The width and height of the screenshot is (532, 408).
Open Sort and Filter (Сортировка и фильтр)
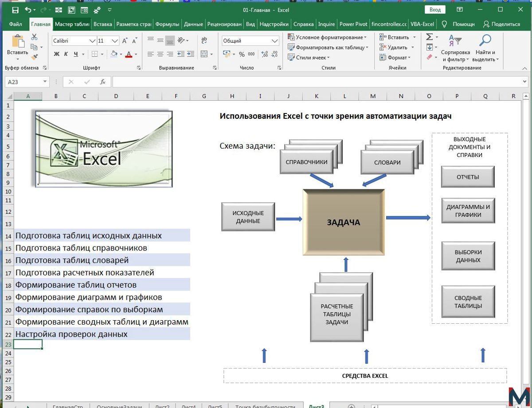coord(455,48)
